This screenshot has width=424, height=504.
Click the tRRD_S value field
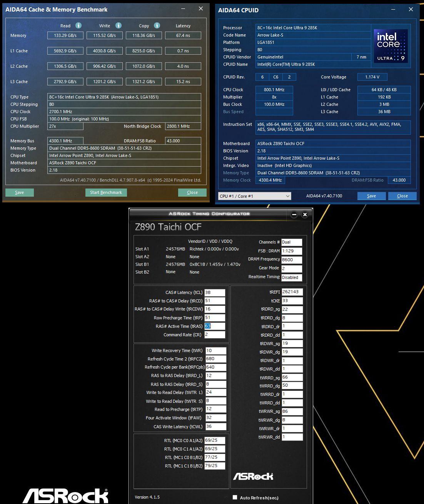coord(216,384)
